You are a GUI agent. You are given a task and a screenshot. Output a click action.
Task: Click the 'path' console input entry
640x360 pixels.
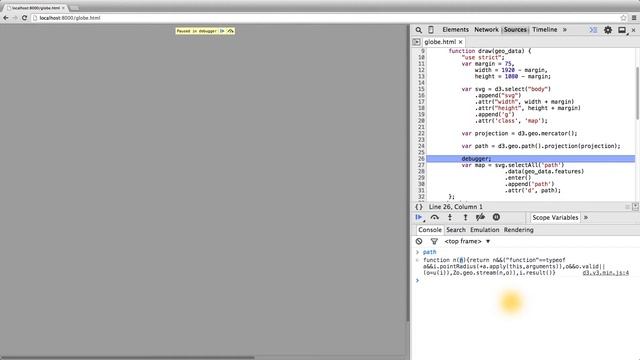[x=429, y=252]
